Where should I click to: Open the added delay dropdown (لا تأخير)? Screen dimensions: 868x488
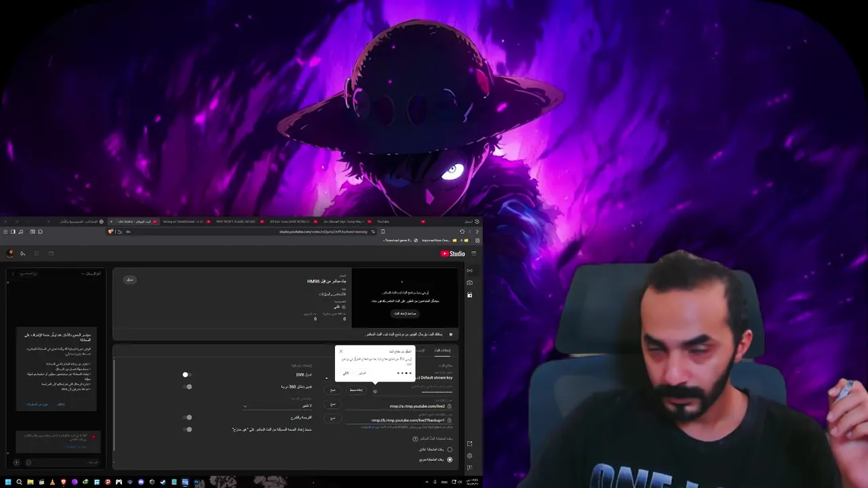[x=279, y=406]
